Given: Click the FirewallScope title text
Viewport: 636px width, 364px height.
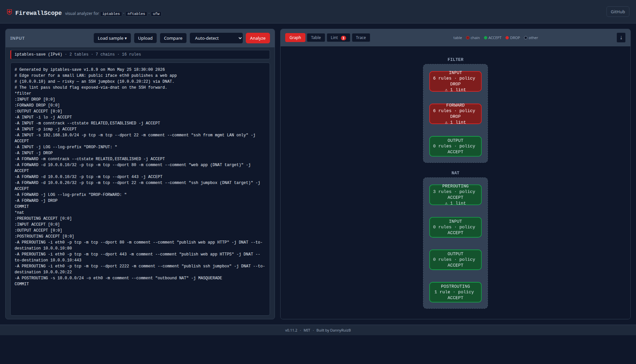Looking at the screenshot, I should (38, 13).
